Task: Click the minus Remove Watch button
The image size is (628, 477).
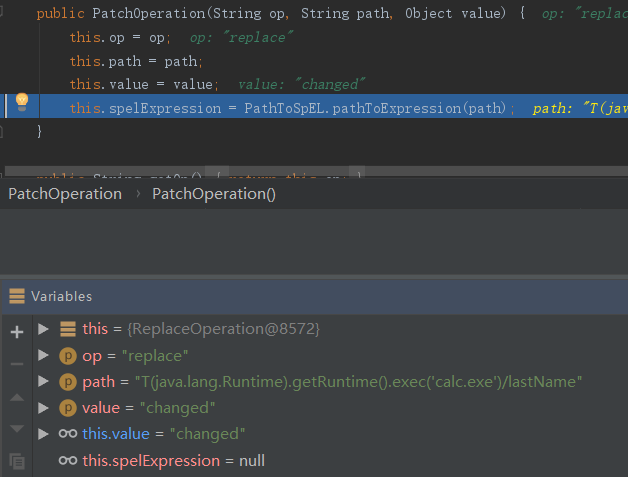Action: point(16,363)
